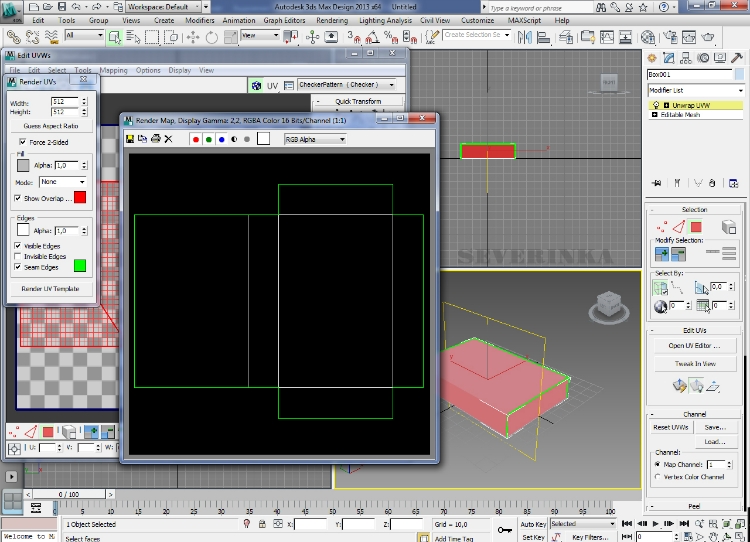
Task: Open the CheckerPattern texture dropdown
Action: pyautogui.click(x=347, y=85)
